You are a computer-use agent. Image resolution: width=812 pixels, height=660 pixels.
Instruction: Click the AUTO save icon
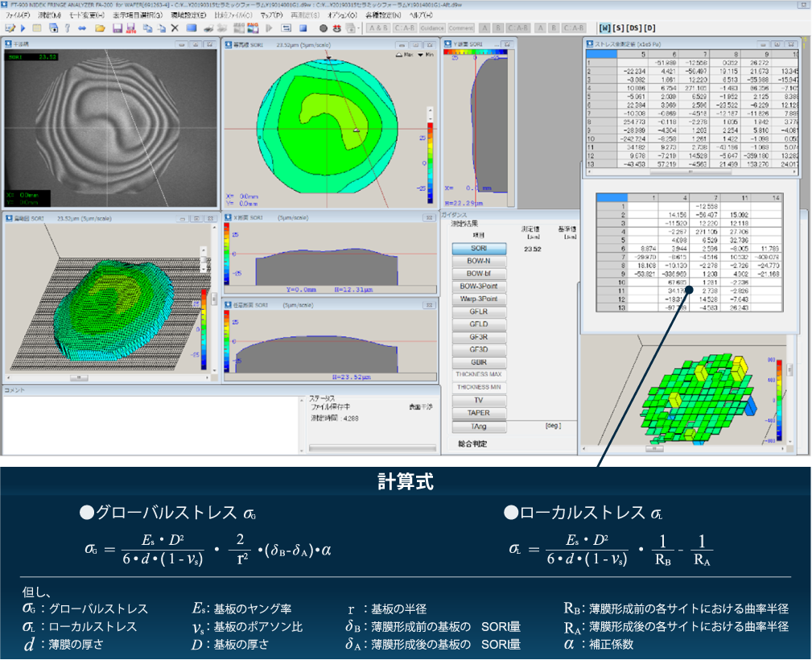tap(131, 28)
